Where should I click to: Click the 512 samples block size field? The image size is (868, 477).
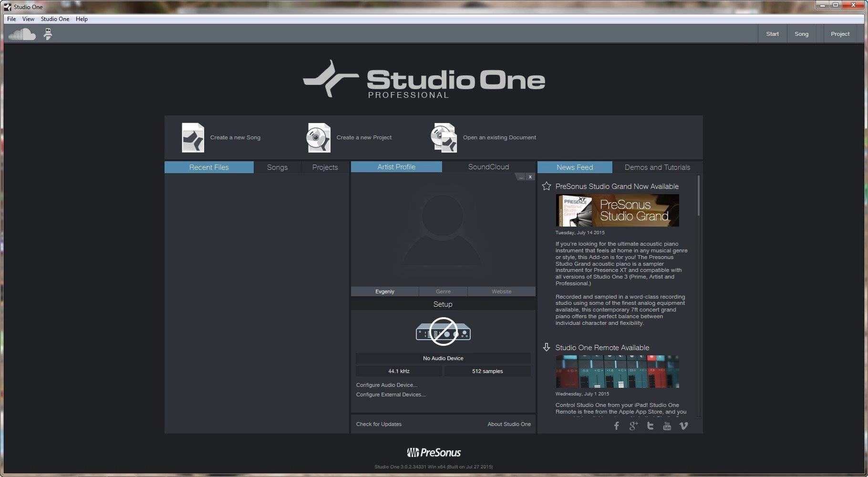click(487, 371)
